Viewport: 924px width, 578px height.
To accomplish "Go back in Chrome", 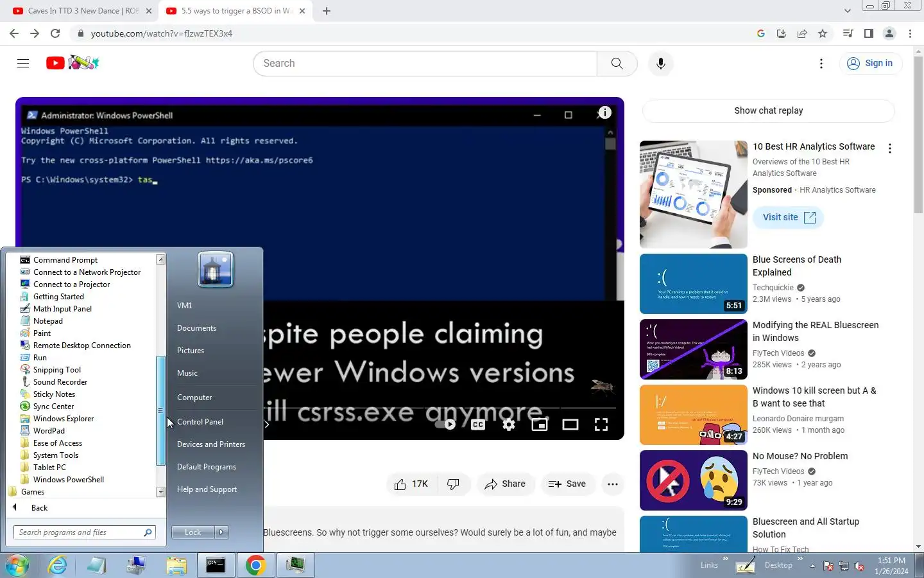I will (14, 33).
